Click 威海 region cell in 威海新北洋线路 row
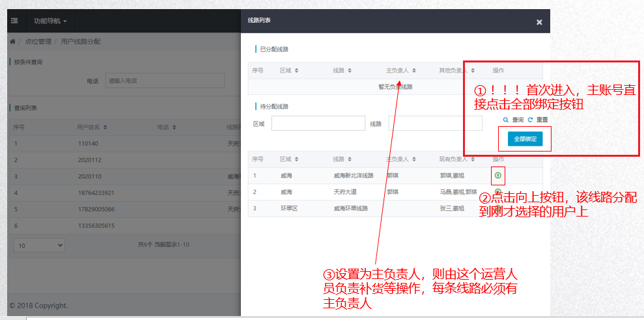Screen dimensions: 644x320 [286, 176]
